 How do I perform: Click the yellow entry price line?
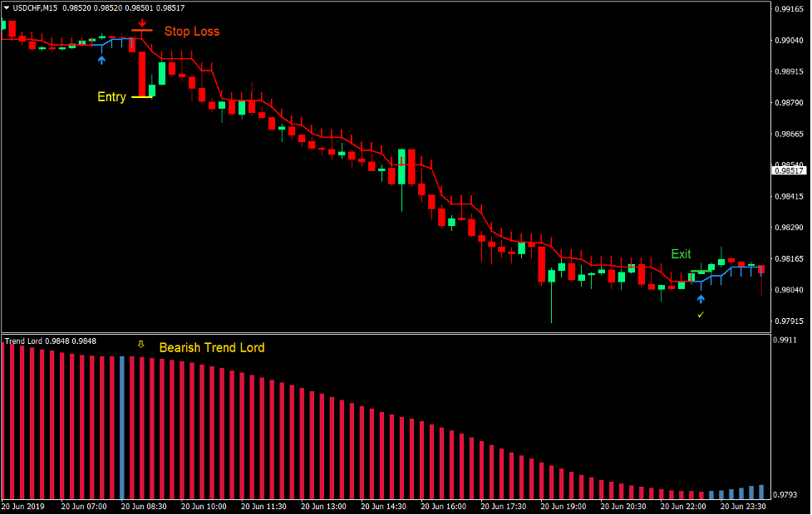click(142, 97)
